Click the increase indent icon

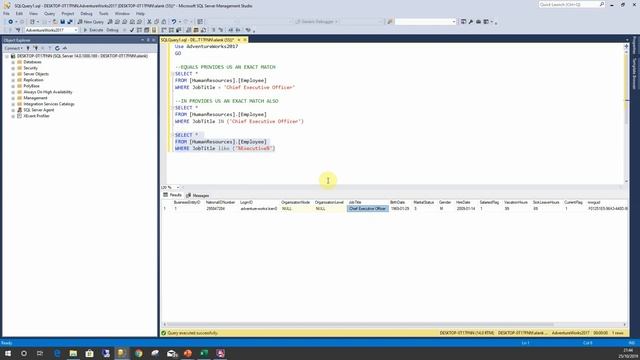click(238, 30)
